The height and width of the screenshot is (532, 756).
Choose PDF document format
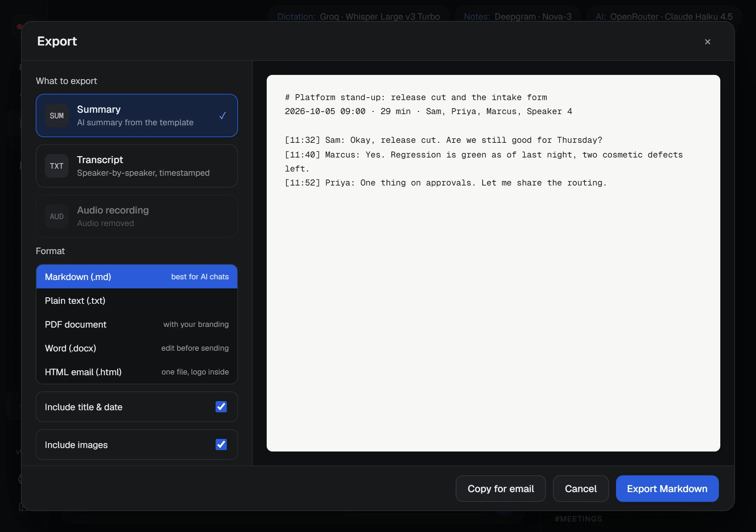[x=137, y=324]
